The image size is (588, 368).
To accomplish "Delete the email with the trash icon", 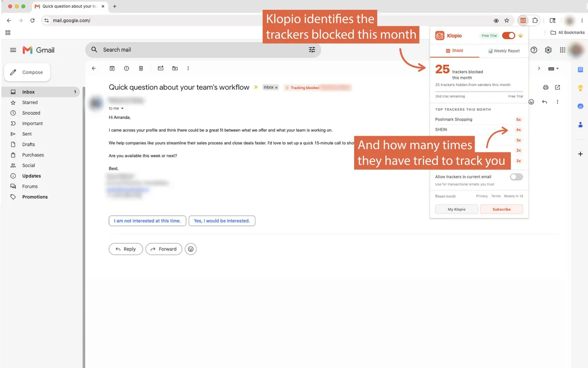I will click(141, 69).
